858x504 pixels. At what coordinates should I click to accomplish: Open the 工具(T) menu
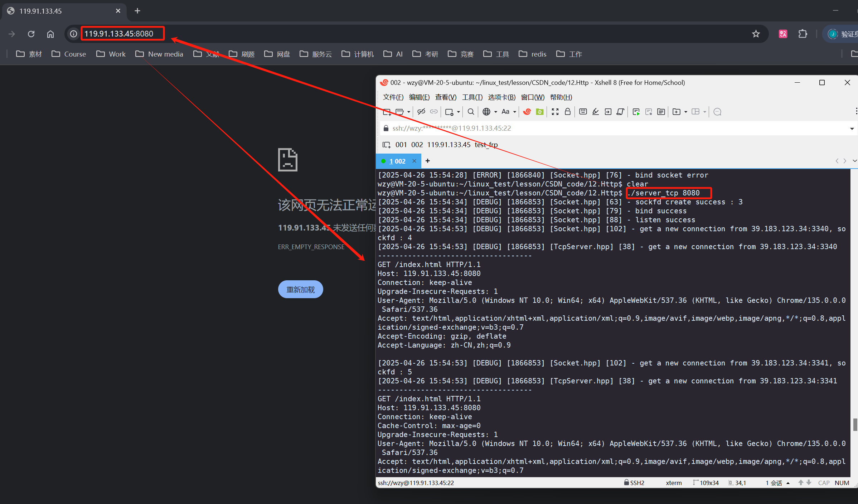point(472,97)
